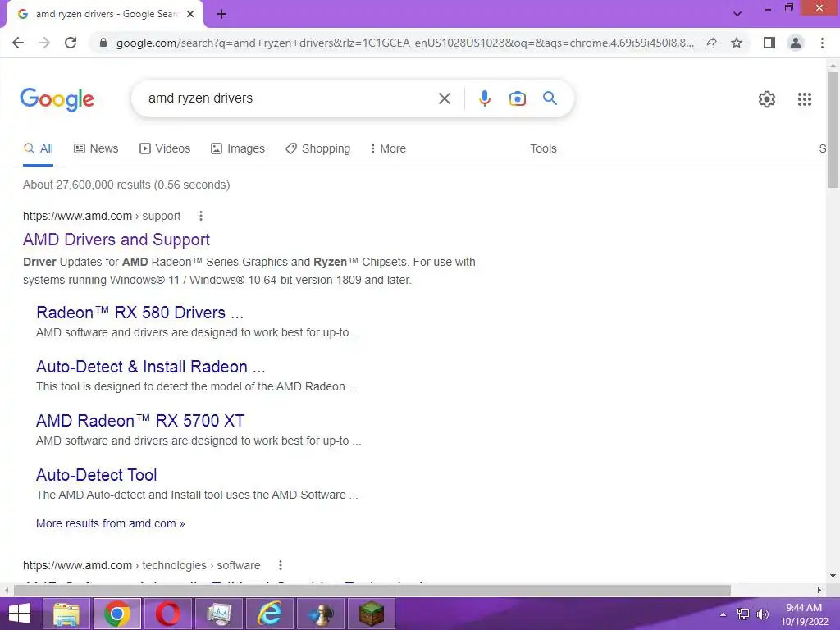Click the vertical scrollbar thumb

833,130
